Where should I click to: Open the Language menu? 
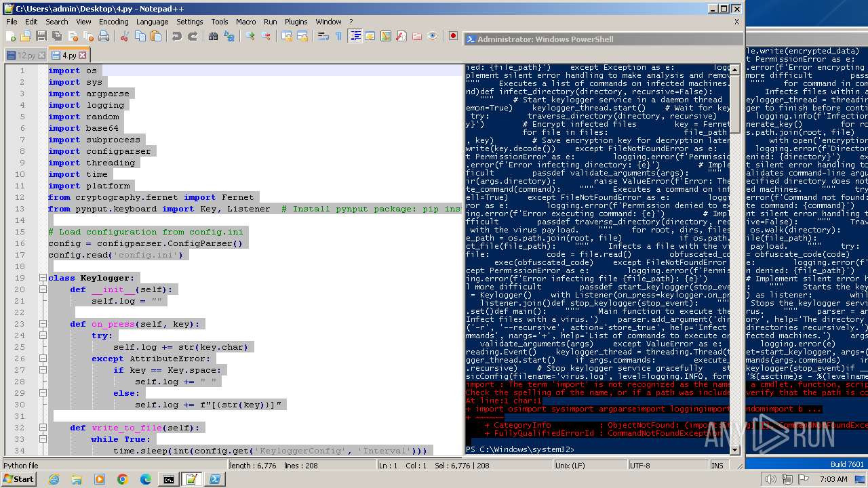pyautogui.click(x=152, y=22)
